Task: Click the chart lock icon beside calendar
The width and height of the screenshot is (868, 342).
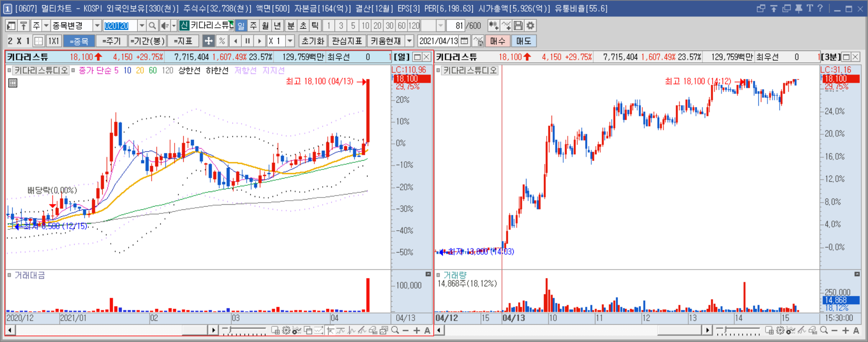Action: coord(478,41)
